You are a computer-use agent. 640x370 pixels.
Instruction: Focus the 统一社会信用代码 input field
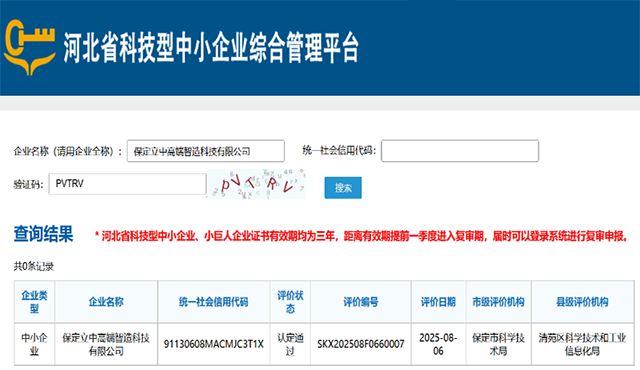coord(460,151)
